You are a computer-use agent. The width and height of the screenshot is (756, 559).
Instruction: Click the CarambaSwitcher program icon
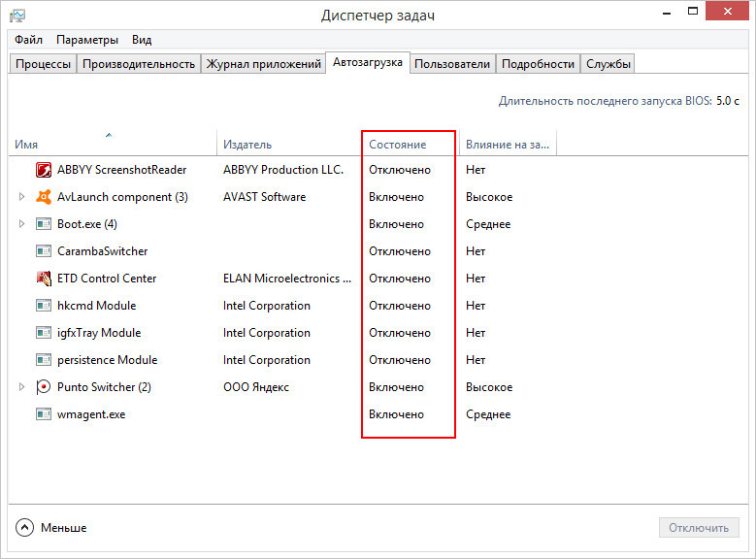point(44,251)
